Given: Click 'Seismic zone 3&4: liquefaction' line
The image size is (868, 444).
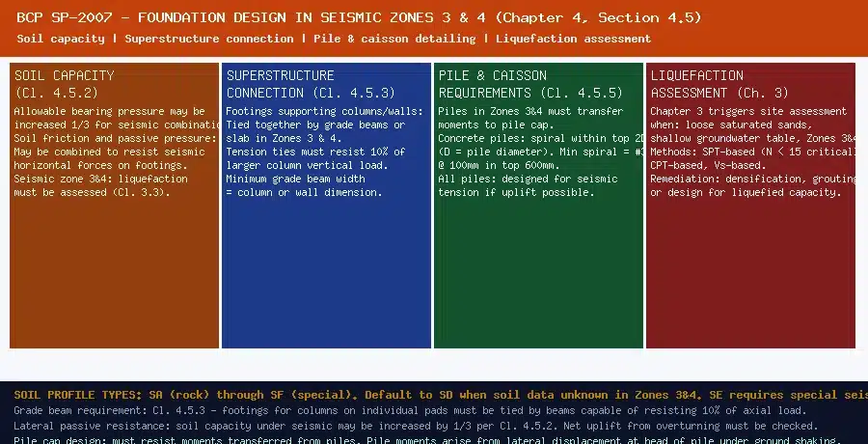Looking at the screenshot, I should click(x=100, y=179).
